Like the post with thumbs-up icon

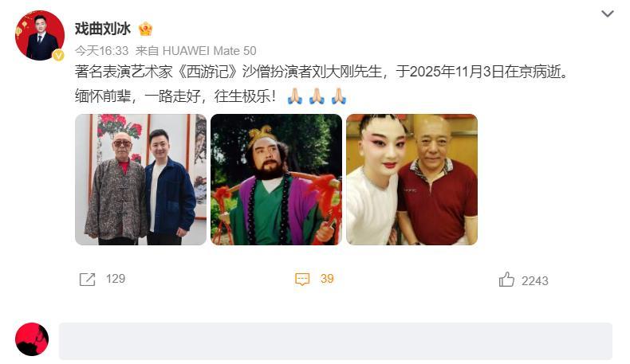click(x=506, y=280)
